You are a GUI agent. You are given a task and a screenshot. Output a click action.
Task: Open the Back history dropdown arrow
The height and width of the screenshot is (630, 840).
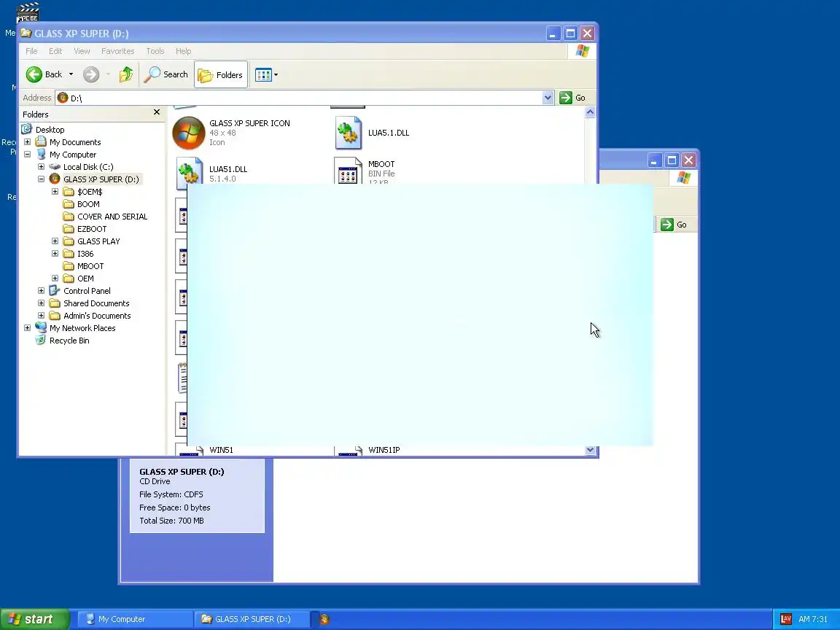click(x=71, y=74)
